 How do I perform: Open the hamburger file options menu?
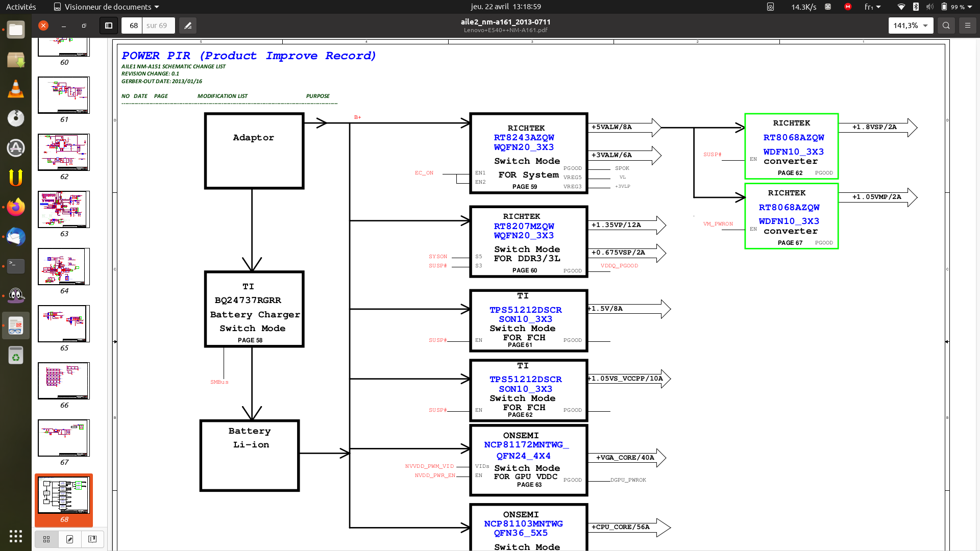click(968, 26)
